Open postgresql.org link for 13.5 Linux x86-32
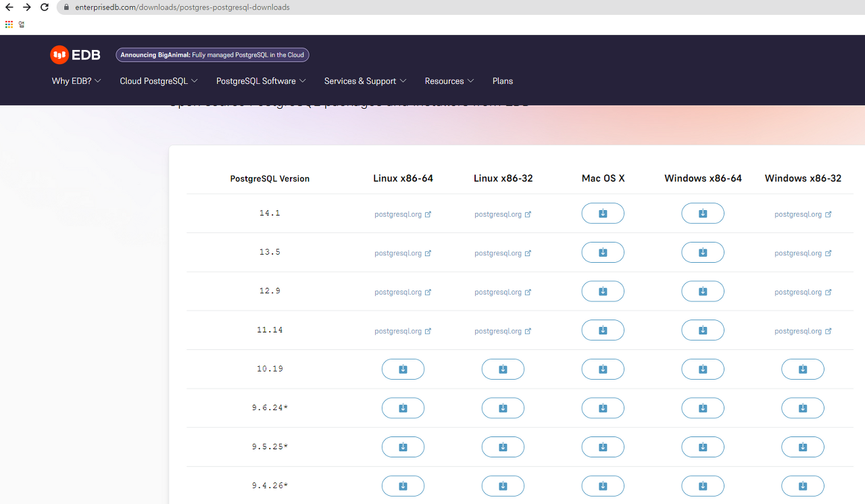 (x=503, y=253)
